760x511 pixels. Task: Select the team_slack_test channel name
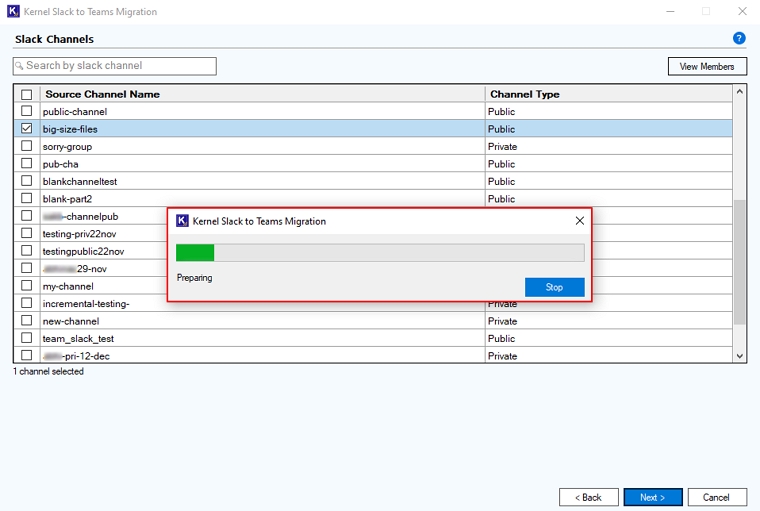tap(78, 338)
